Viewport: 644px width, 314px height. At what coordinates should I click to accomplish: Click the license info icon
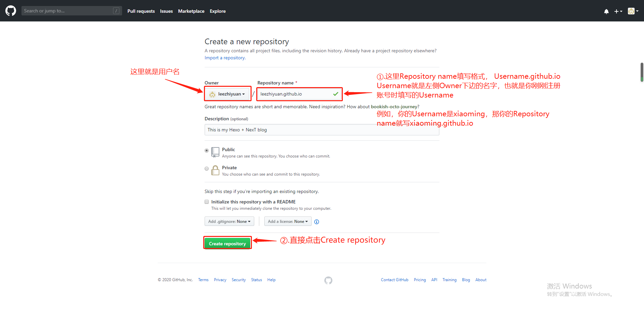pos(317,222)
